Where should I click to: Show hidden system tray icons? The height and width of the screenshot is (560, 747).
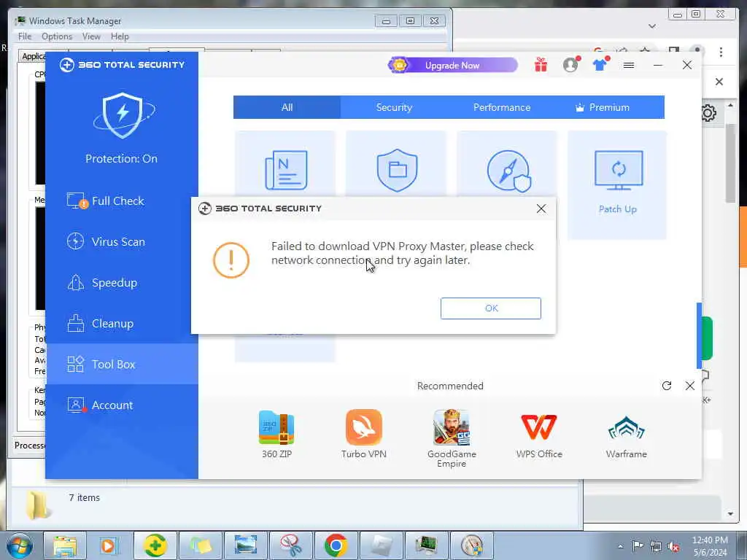620,546
